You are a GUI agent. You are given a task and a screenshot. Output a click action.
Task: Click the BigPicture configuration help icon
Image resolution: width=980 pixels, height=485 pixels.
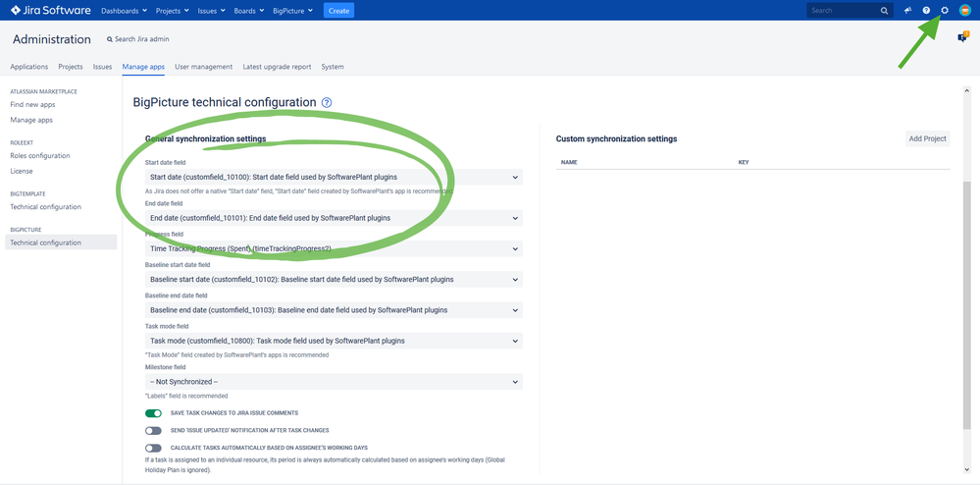pyautogui.click(x=327, y=103)
